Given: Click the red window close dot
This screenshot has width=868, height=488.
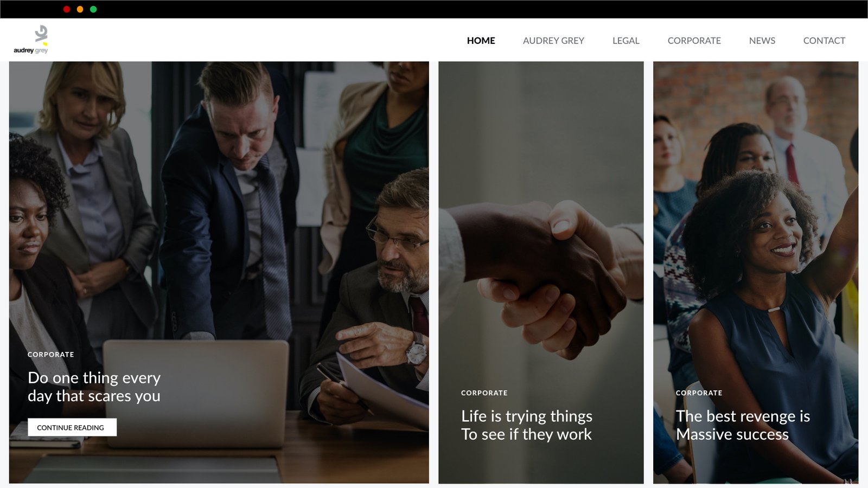Looking at the screenshot, I should (x=67, y=9).
